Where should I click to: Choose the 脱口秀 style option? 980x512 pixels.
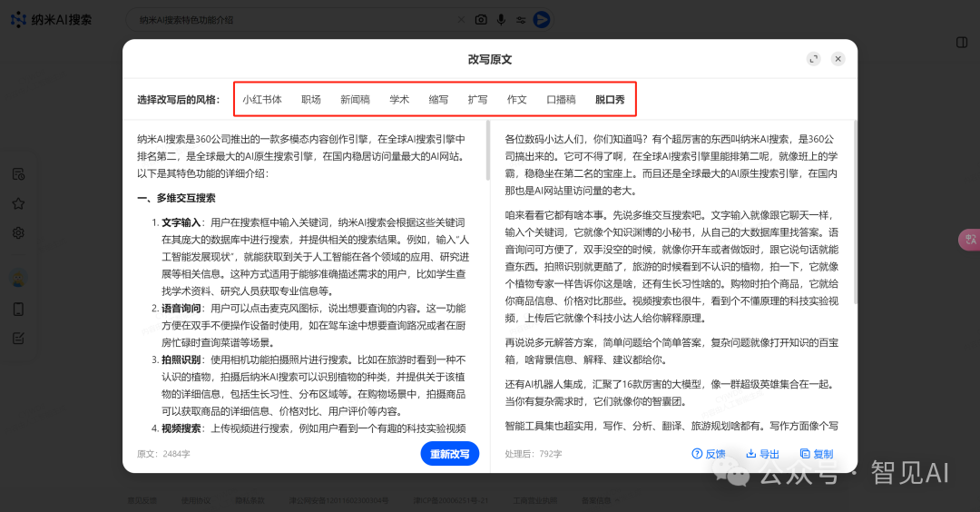tap(610, 100)
